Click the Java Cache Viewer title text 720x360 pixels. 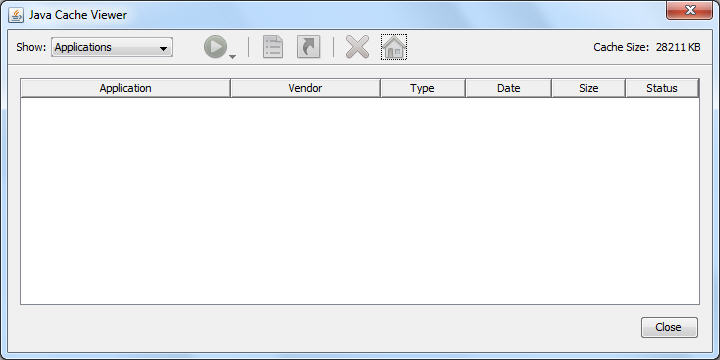78,15
